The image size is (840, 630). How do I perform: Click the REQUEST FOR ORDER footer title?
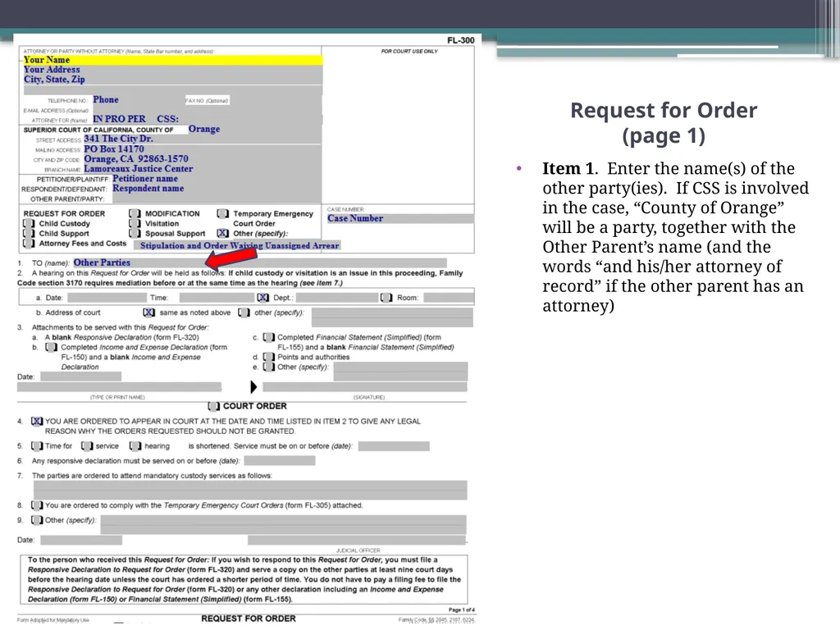click(249, 619)
